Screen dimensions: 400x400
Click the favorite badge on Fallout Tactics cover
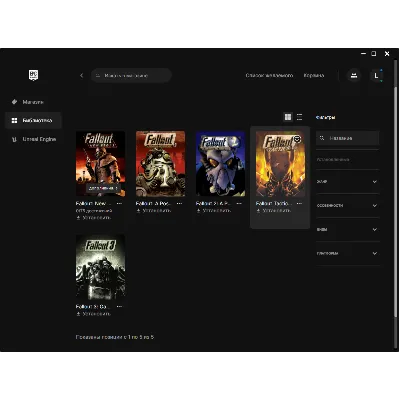click(297, 139)
